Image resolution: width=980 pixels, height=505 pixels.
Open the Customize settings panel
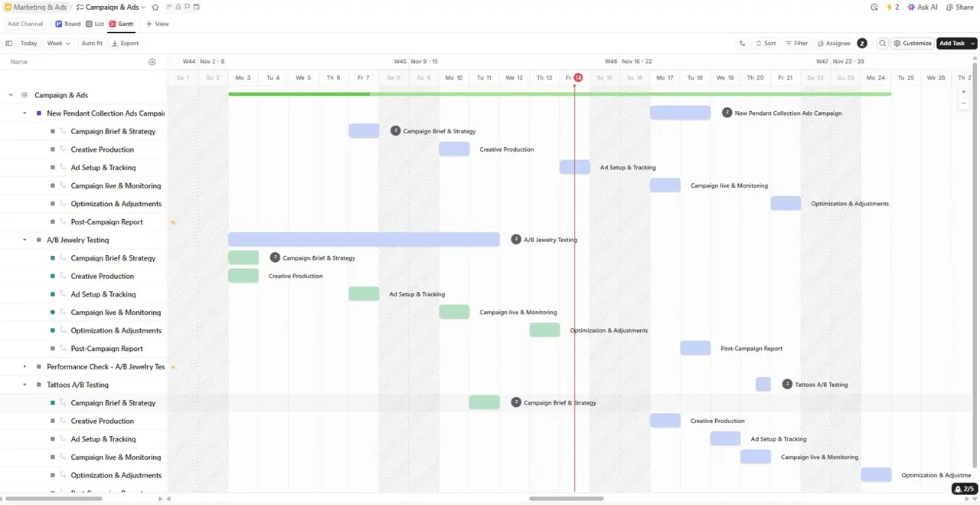913,44
